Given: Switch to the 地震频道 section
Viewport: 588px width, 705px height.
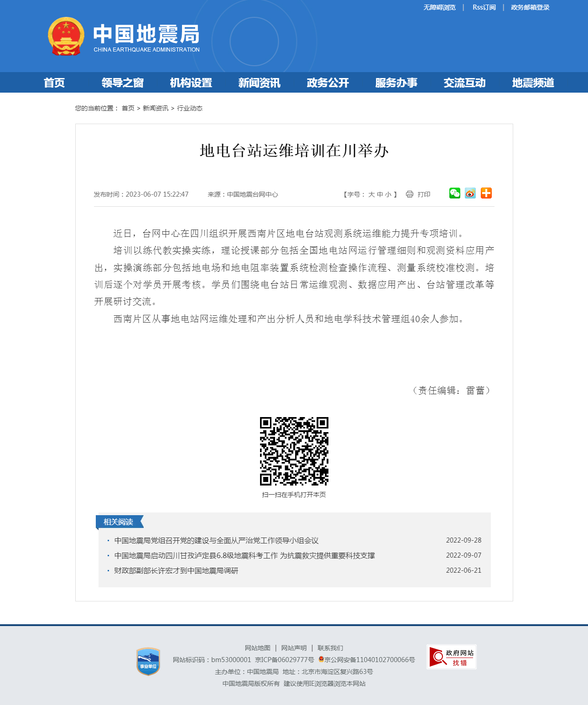Looking at the screenshot, I should pos(533,83).
